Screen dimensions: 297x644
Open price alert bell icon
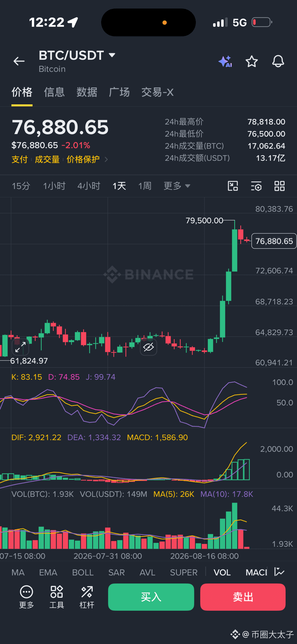tap(278, 61)
